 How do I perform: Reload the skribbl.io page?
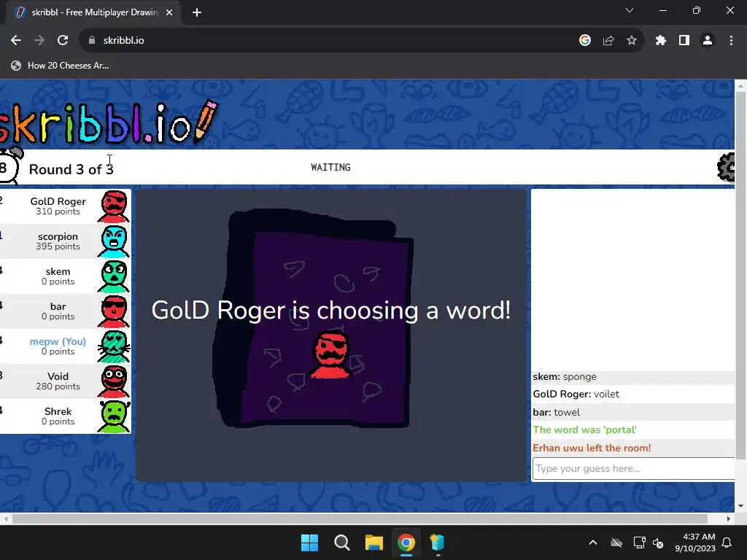click(63, 41)
